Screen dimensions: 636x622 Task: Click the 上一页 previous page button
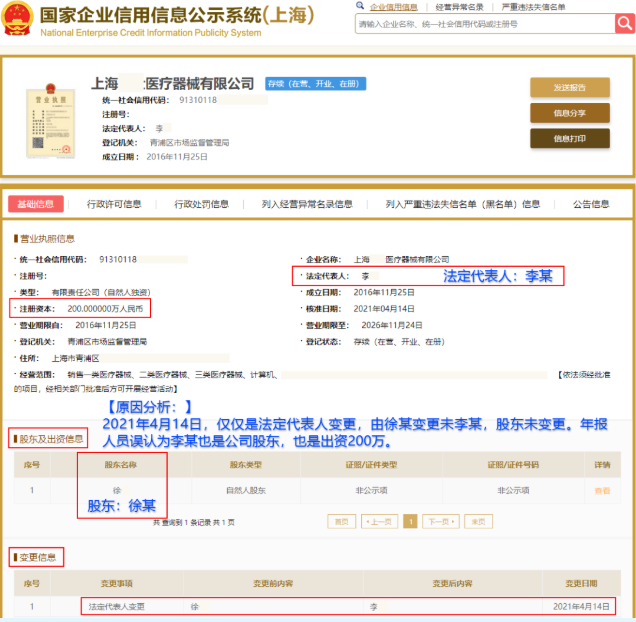click(x=379, y=521)
